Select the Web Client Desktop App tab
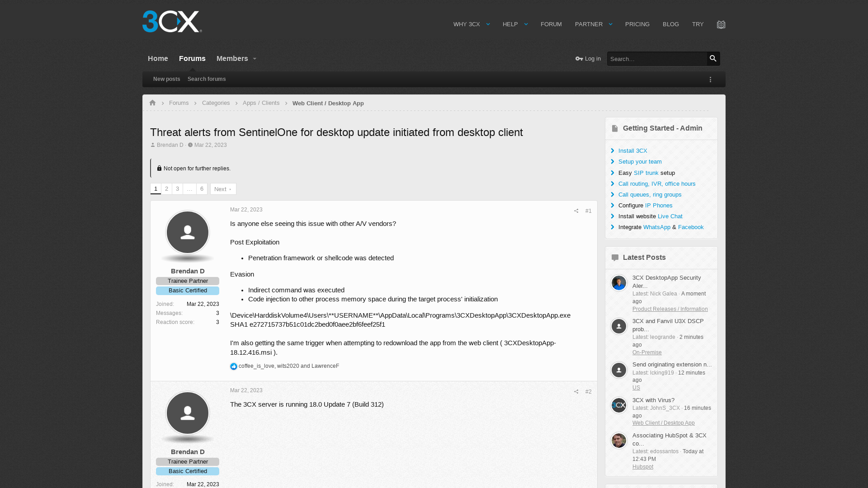The height and width of the screenshot is (488, 868). pos(328,103)
